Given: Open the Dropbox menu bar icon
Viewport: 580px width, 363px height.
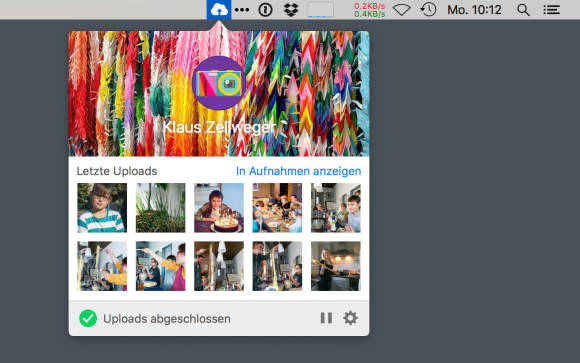Looking at the screenshot, I should (x=291, y=10).
